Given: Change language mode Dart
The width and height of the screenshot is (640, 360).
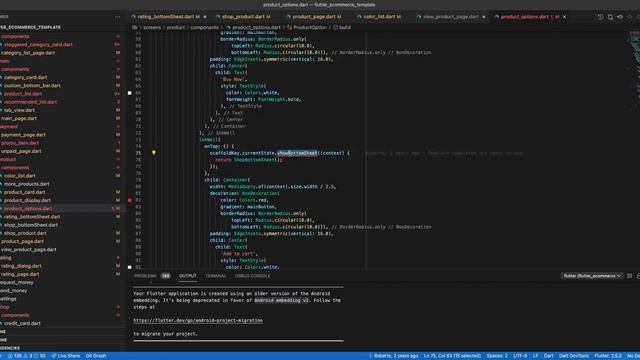Looking at the screenshot, I should click(549, 356).
